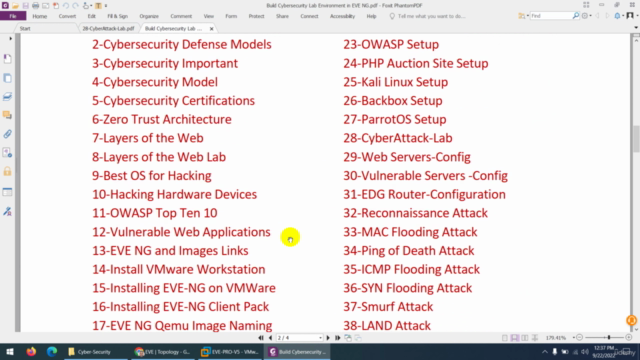Go to next page arrow

click(x=328, y=338)
